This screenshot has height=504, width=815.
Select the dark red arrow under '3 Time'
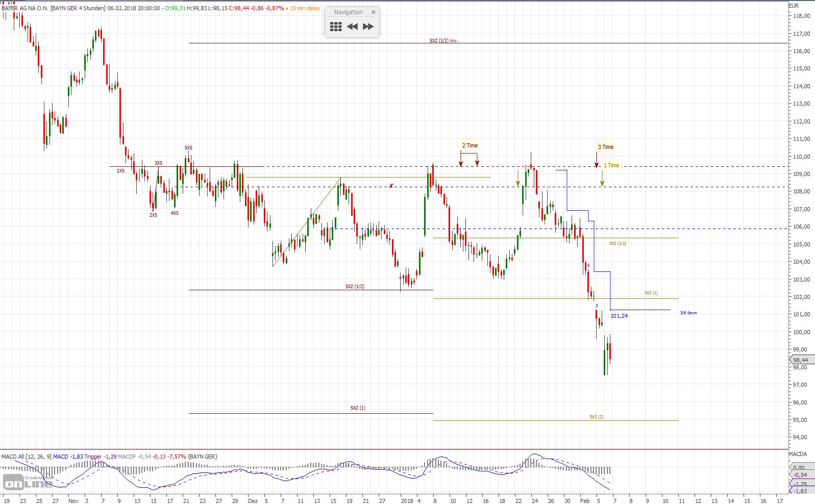click(596, 164)
